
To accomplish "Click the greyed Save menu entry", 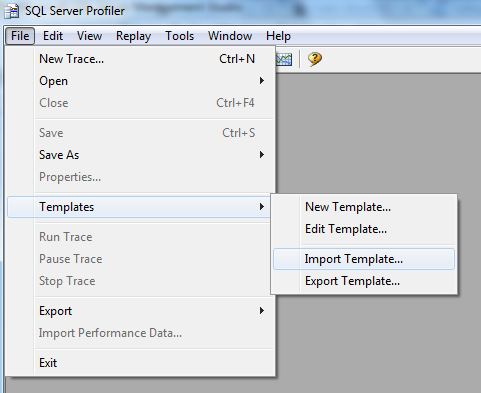I will [x=140, y=133].
